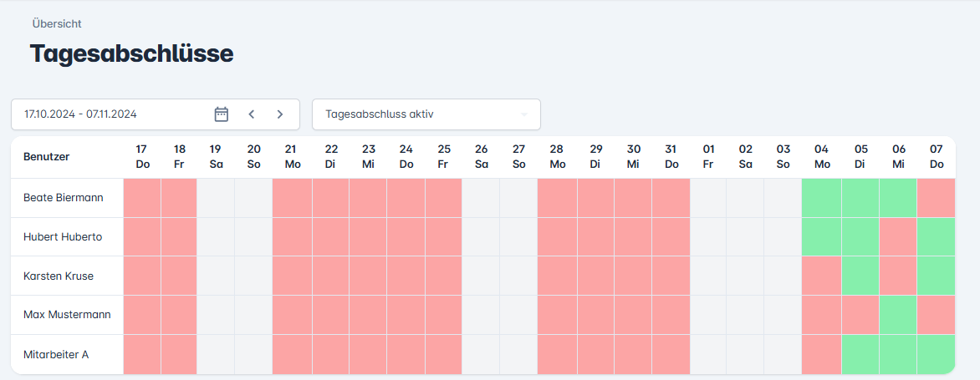Click Mitarbeiter A's red cell for 04 Mo
This screenshot has width=980, height=380.
coord(822,354)
